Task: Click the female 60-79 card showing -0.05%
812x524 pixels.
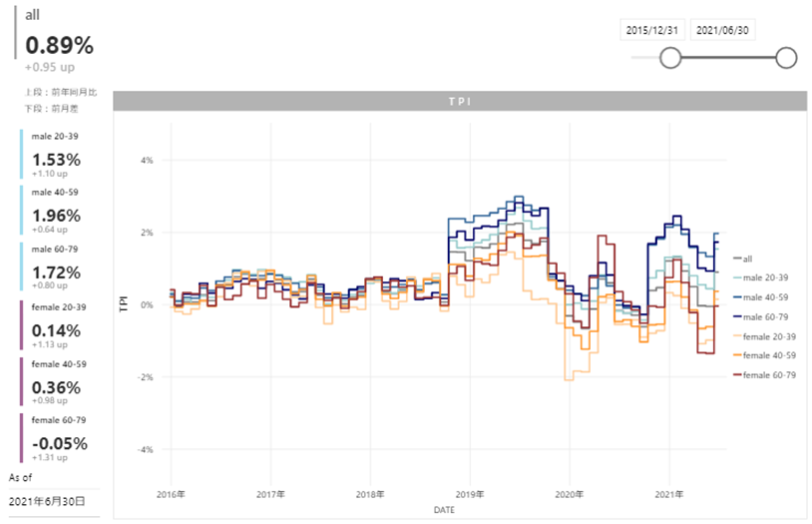Action: 62,439
